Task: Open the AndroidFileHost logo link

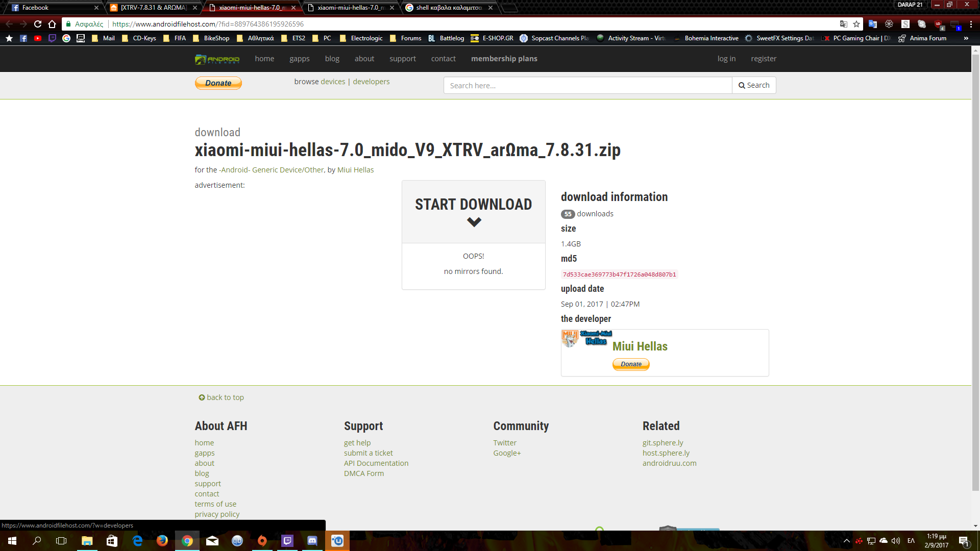Action: pyautogui.click(x=217, y=59)
